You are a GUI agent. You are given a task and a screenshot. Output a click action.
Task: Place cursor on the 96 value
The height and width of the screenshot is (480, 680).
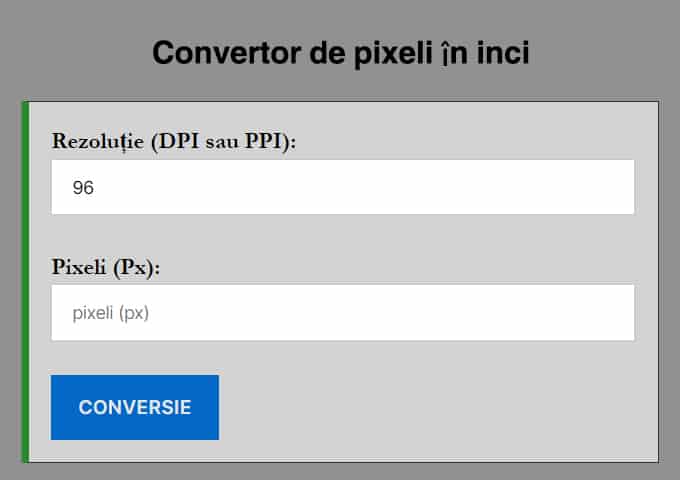pyautogui.click(x=83, y=187)
